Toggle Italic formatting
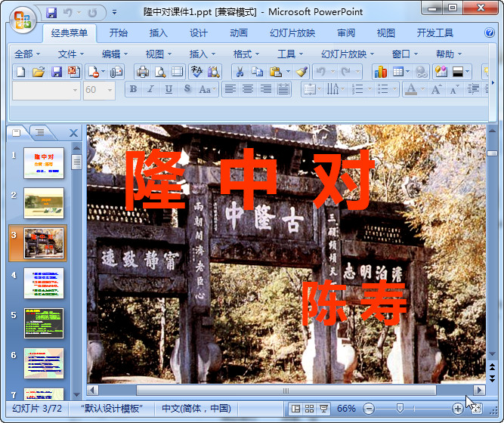504x423 pixels. click(x=151, y=89)
